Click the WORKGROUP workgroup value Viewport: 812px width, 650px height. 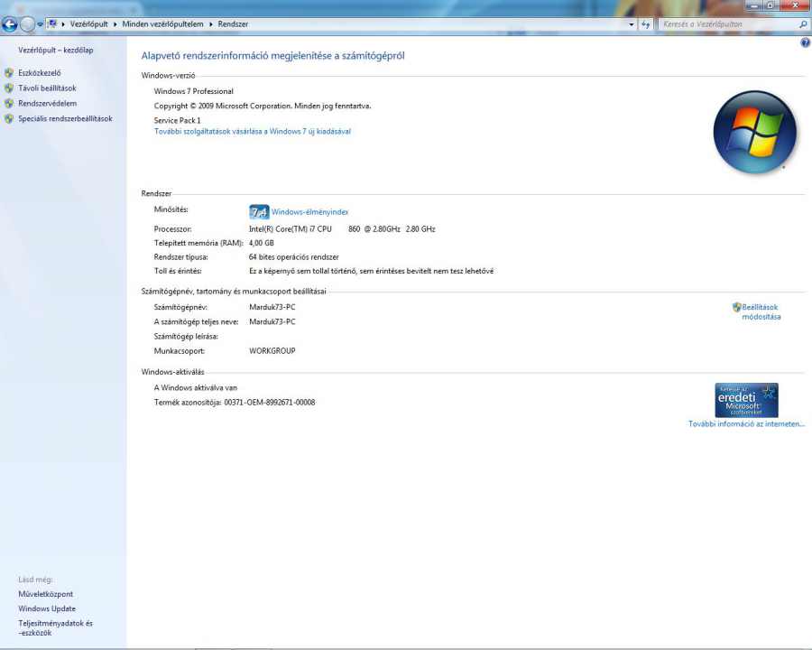(272, 351)
